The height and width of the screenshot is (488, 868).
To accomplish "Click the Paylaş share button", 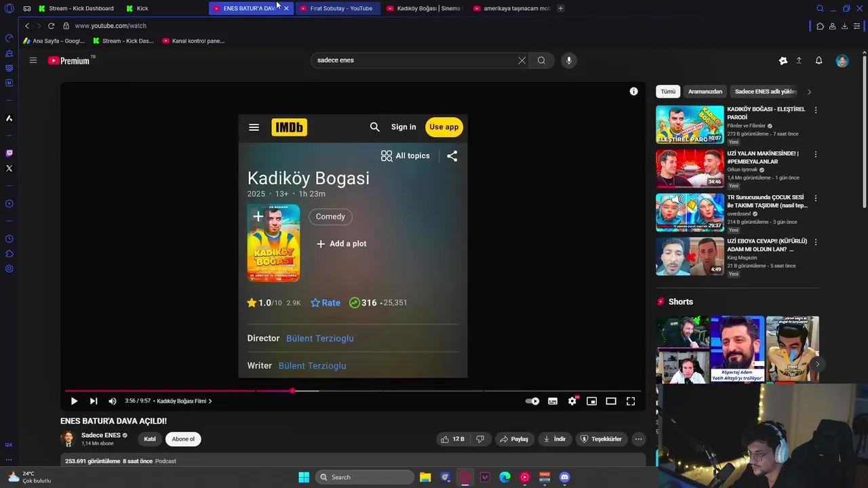I will coord(514,439).
